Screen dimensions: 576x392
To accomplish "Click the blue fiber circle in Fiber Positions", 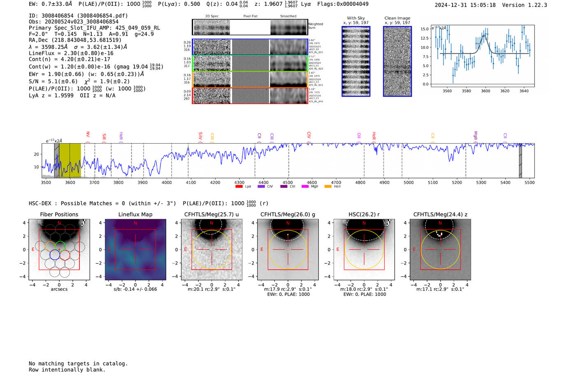I will (x=55, y=255).
